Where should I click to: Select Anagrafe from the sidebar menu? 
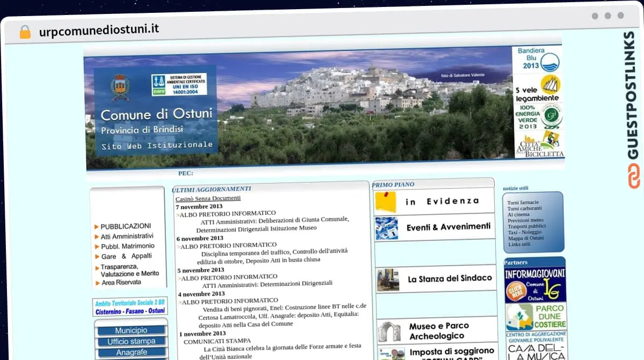click(x=131, y=352)
